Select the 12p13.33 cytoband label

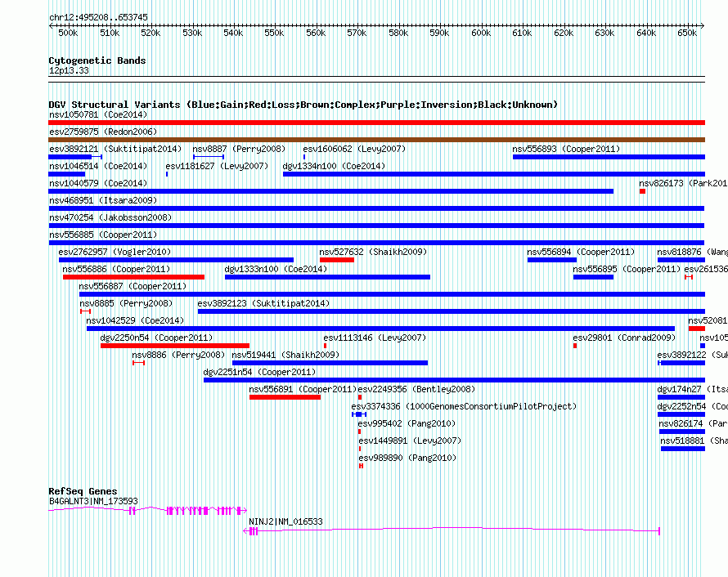pos(69,70)
